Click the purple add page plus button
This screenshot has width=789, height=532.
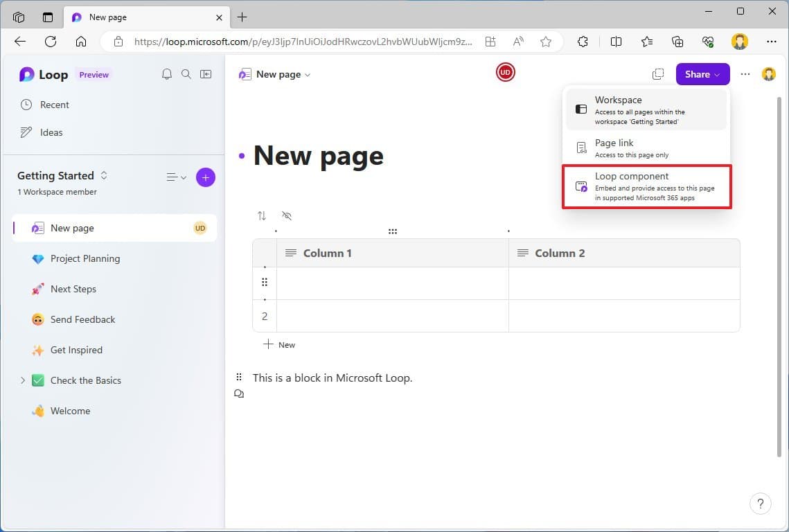205,177
